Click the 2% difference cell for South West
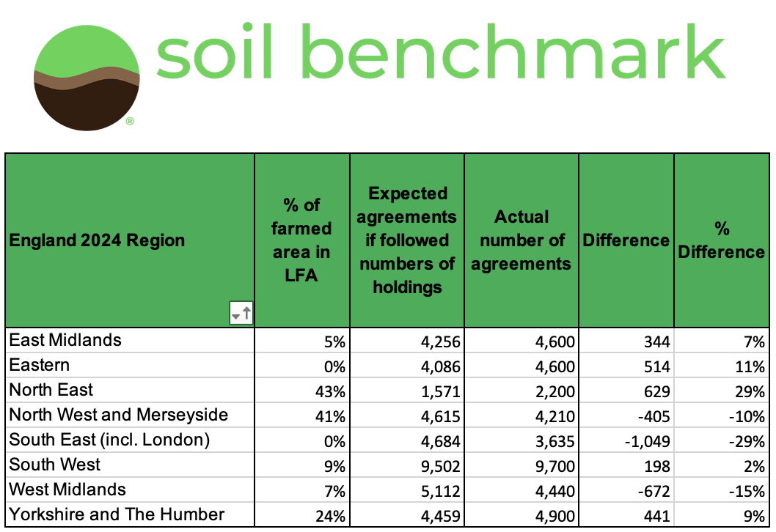This screenshot has width=776, height=532. click(722, 465)
